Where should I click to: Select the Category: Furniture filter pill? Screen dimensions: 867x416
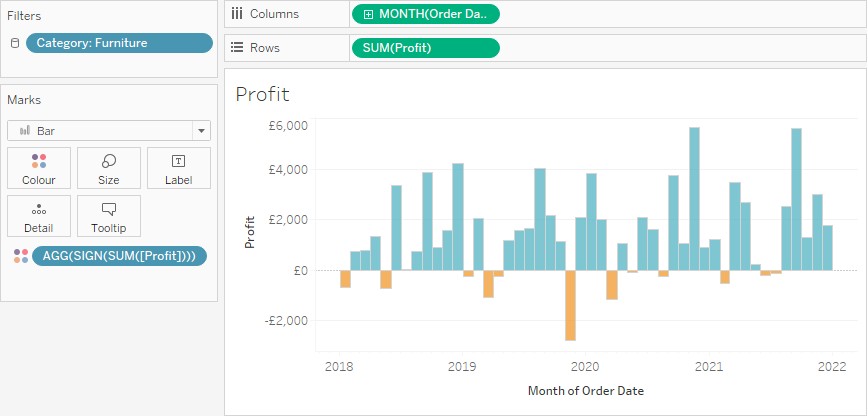point(119,43)
